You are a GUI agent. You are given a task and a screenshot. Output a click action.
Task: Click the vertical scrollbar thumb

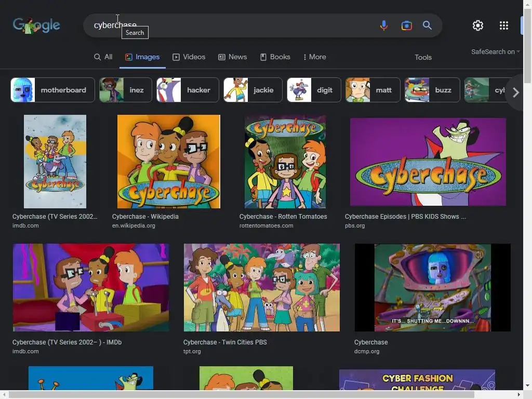(528, 46)
